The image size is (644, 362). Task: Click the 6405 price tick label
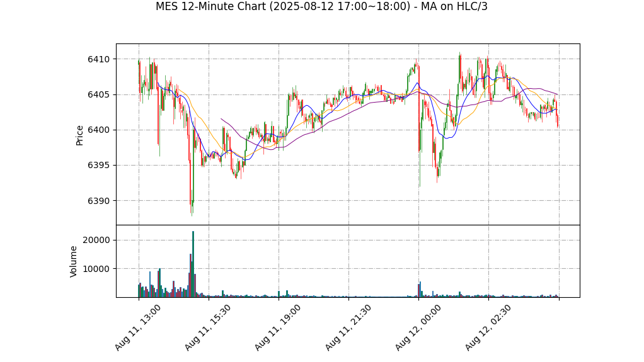pyautogui.click(x=98, y=95)
